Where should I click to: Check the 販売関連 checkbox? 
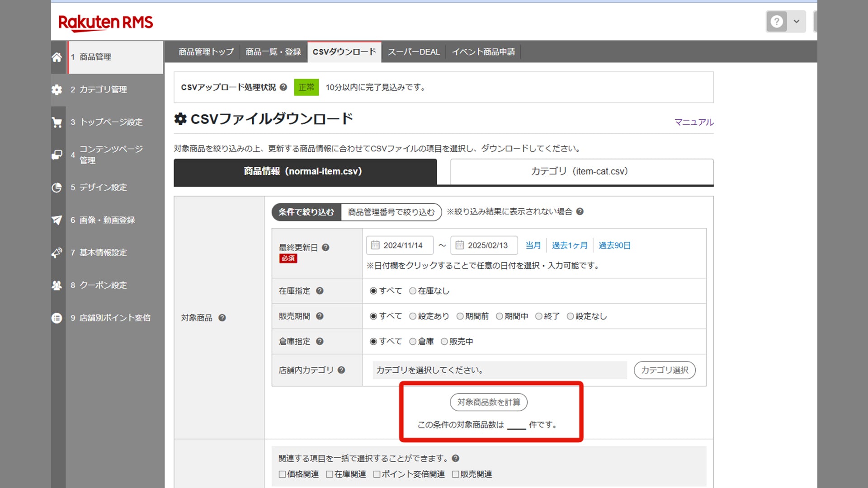point(456,474)
